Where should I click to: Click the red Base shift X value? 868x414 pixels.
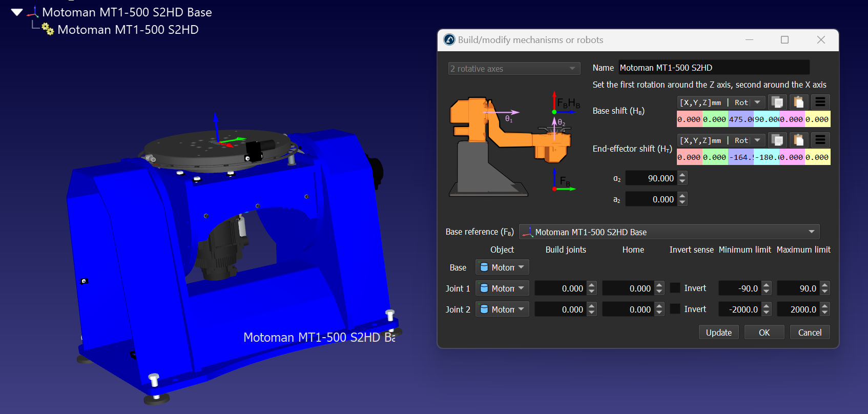pos(689,119)
